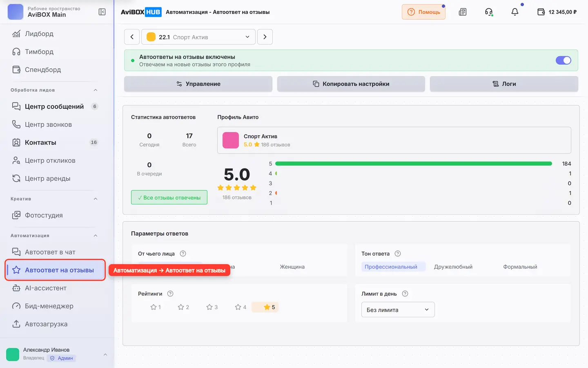The image size is (588, 368).
Task: Collapse Креатив section
Action: 96,199
